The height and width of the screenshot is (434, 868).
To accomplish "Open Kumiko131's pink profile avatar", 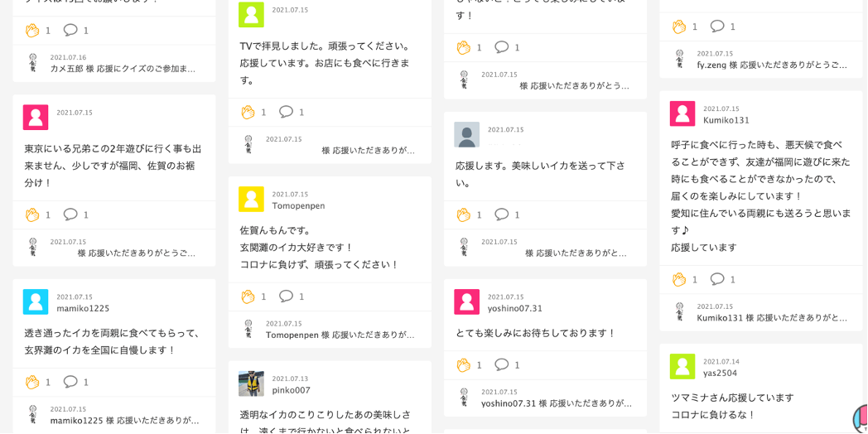I will pos(682,114).
